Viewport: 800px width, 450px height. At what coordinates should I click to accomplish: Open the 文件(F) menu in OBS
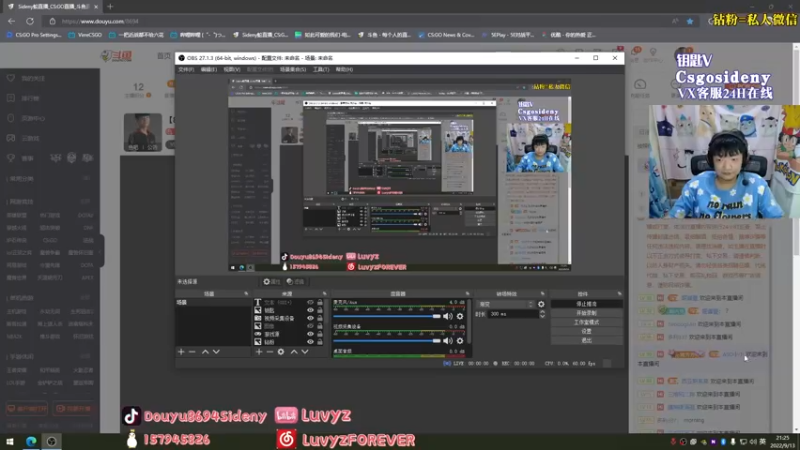point(186,69)
